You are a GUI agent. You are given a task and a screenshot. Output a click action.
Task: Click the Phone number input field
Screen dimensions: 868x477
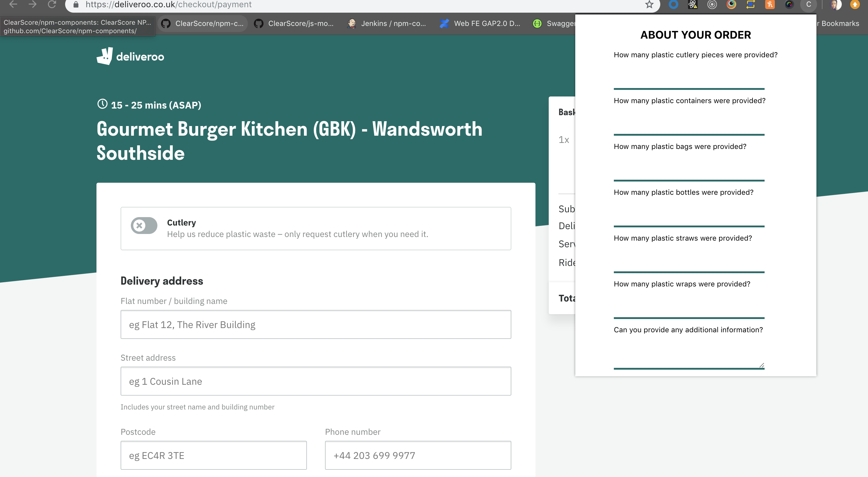[418, 455]
